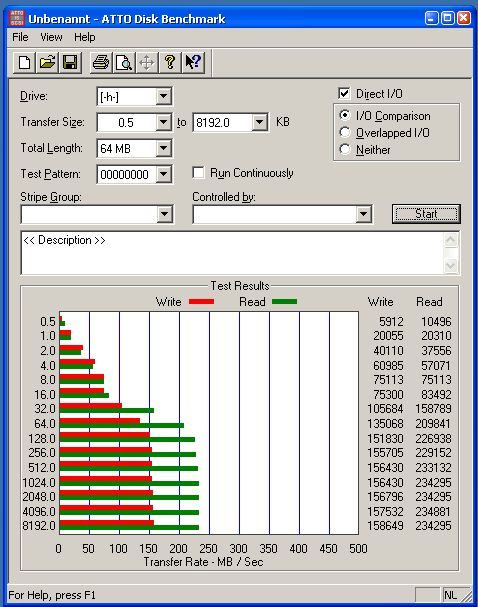Uncheck the Direct I/O checkbox

click(344, 94)
